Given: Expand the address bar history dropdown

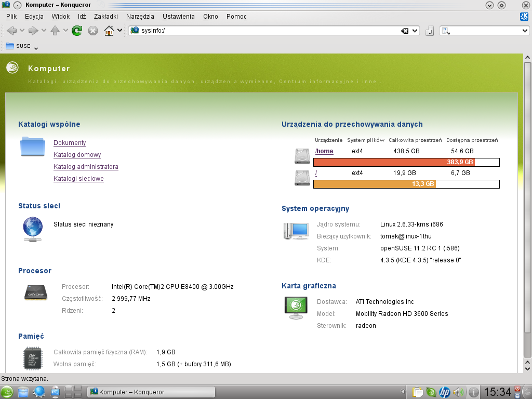Looking at the screenshot, I should tap(415, 31).
